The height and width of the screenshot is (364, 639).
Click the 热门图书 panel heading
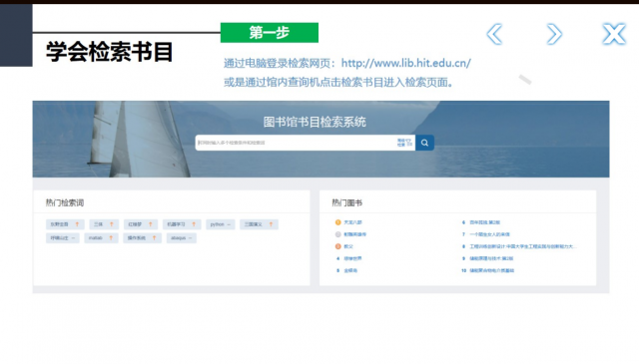[x=346, y=202]
